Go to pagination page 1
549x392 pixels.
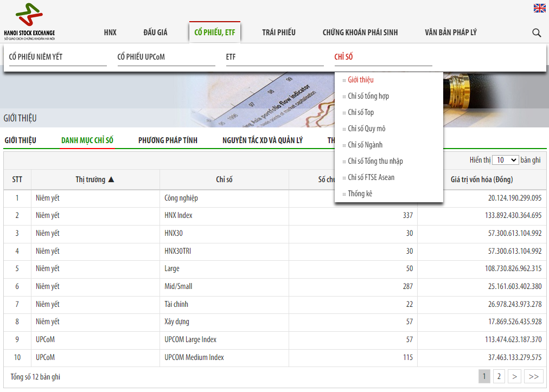click(484, 377)
